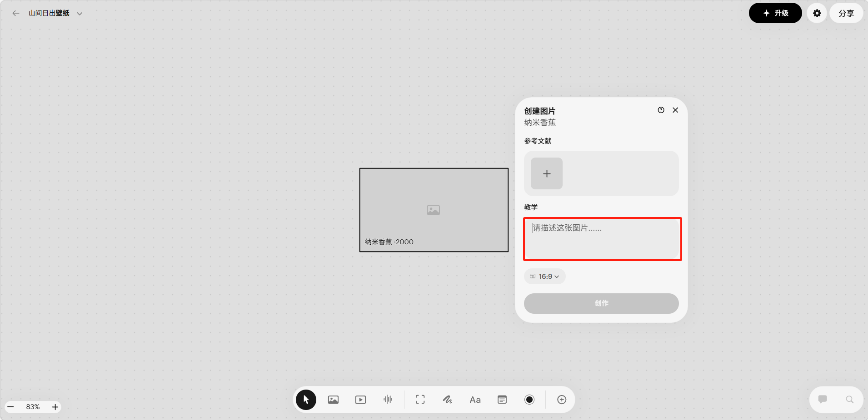Click the 升级 upgrade button

click(775, 13)
